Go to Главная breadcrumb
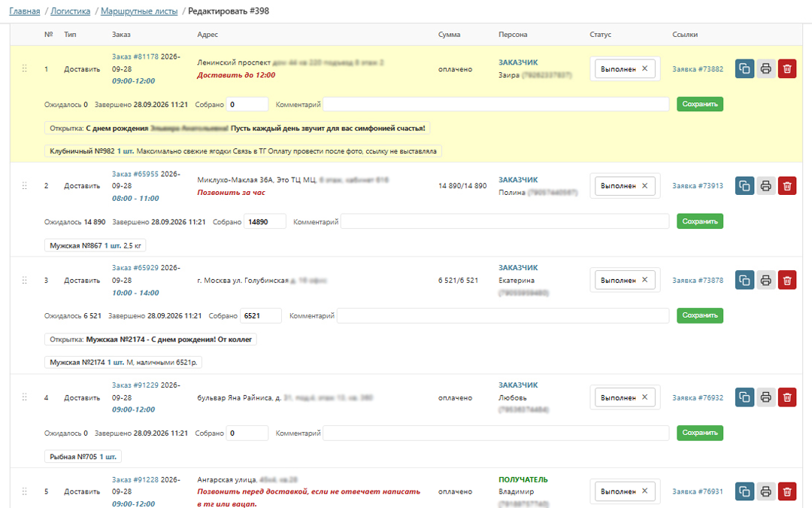This screenshot has width=812, height=508. 24,11
